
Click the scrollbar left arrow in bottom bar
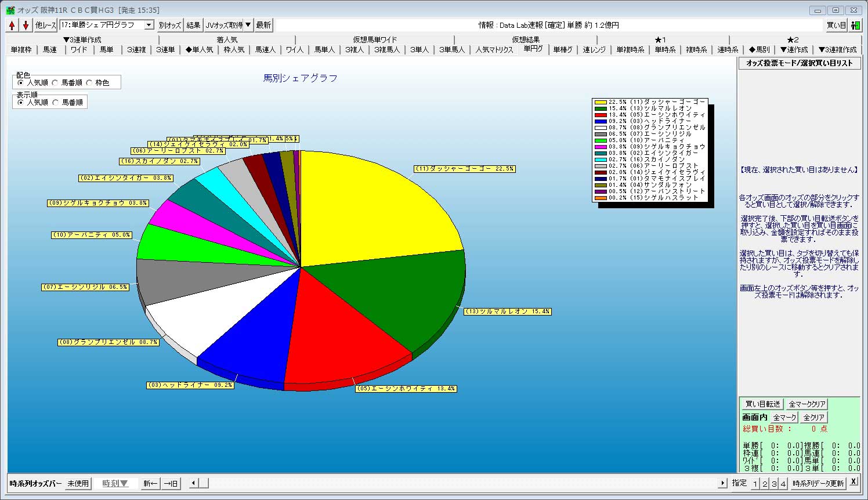click(x=194, y=483)
